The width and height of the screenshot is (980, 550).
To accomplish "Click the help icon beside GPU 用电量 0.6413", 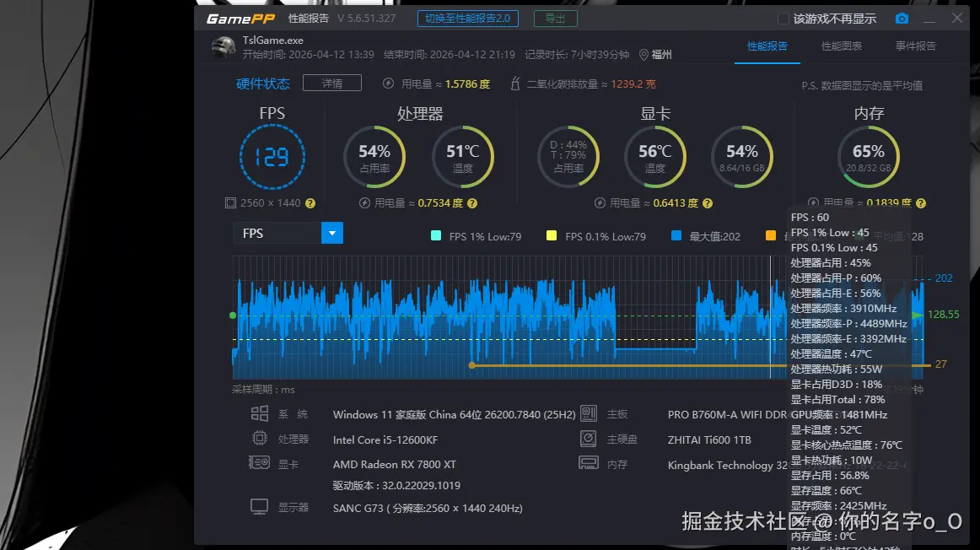I will [708, 203].
